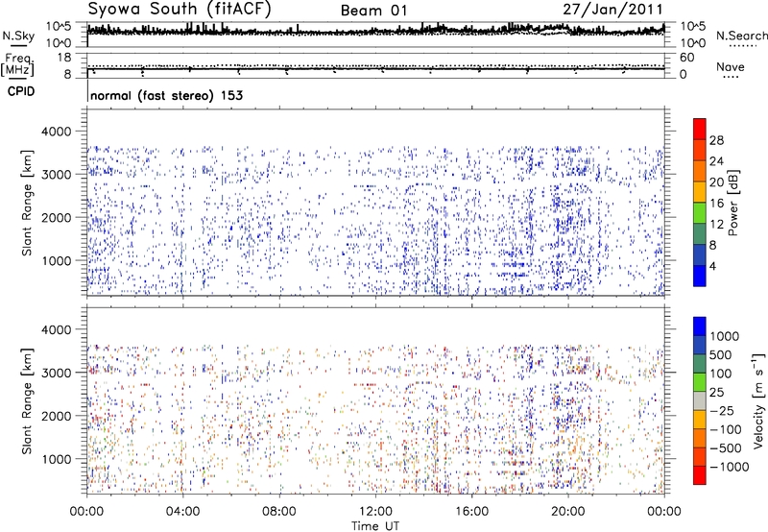Choose the teal 8–12 dB Power colorbar segment
768x532 pixels.
pos(700,234)
